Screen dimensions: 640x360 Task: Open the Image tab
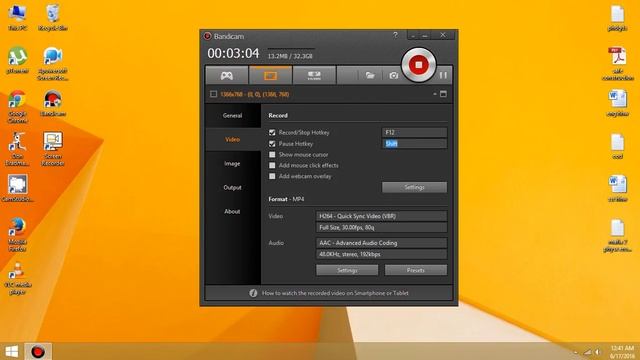[233, 164]
